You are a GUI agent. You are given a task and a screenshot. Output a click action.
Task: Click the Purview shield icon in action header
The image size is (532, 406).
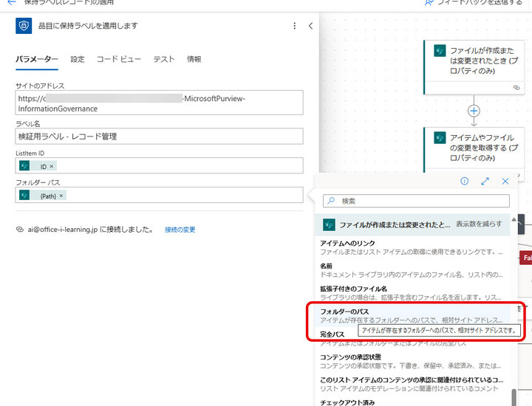24,26
